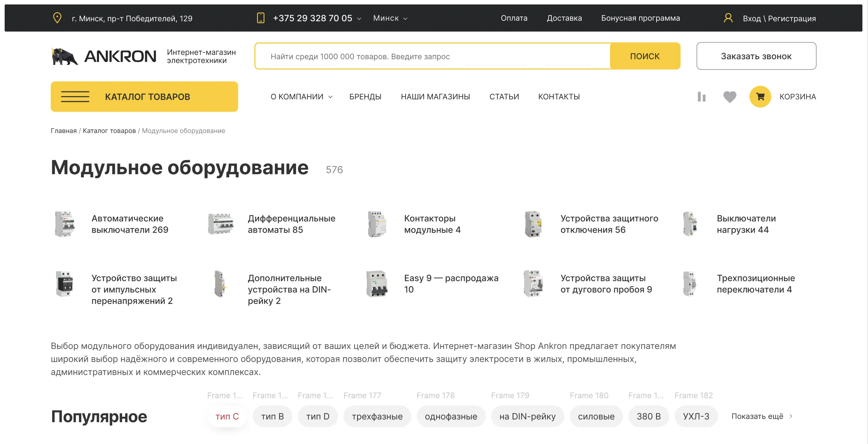Click Заказать звонок button

pos(756,56)
